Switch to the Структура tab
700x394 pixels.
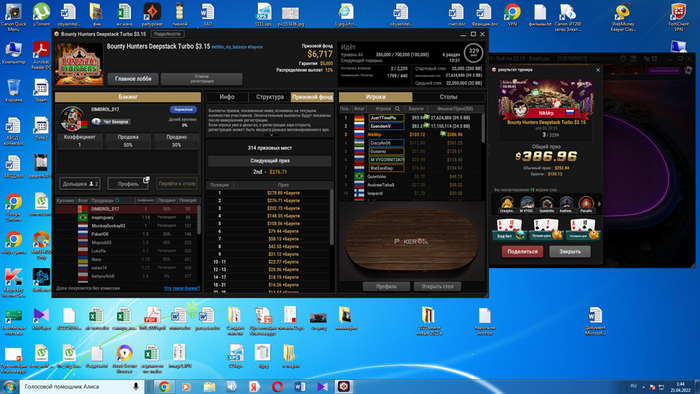[x=270, y=97]
